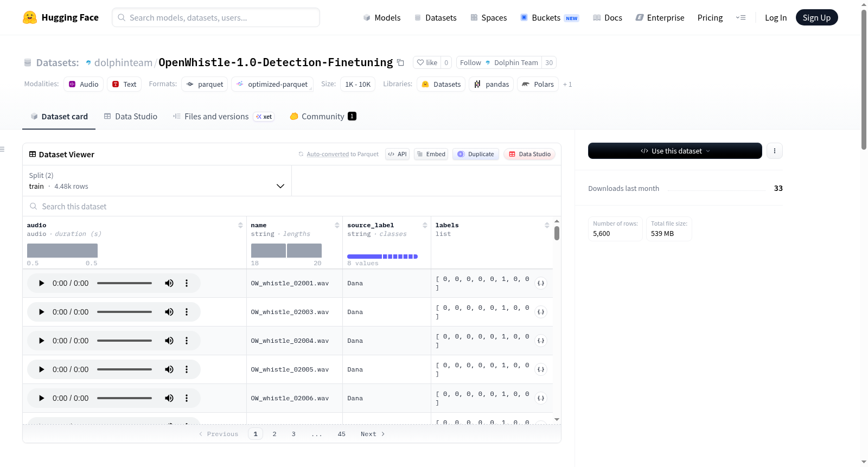Image resolution: width=868 pixels, height=467 pixels.
Task: Click the Duplicate button
Action: point(476,154)
